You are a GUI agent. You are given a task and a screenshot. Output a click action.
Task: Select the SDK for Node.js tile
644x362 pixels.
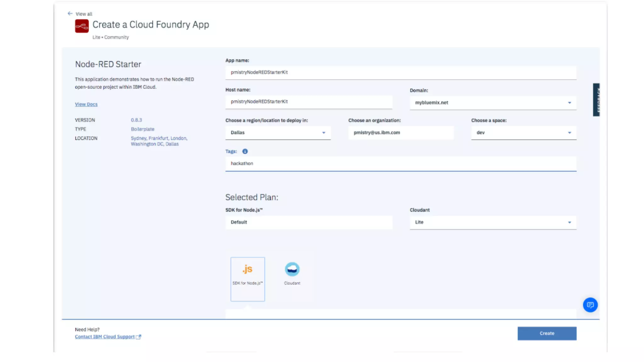[x=248, y=279]
